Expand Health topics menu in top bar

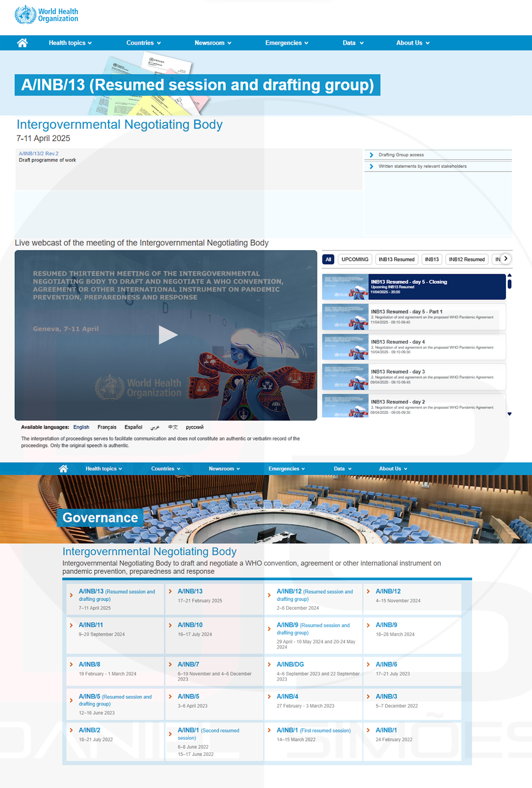click(x=70, y=43)
